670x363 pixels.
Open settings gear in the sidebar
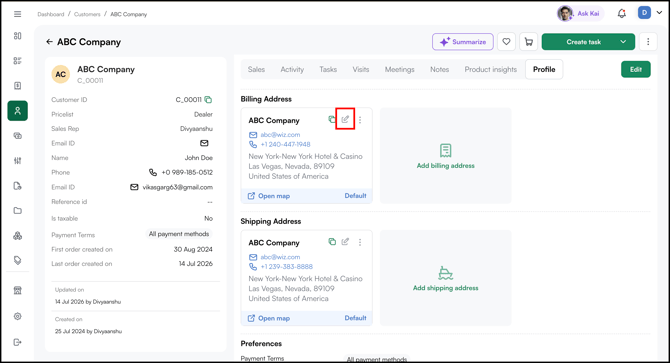[18, 316]
